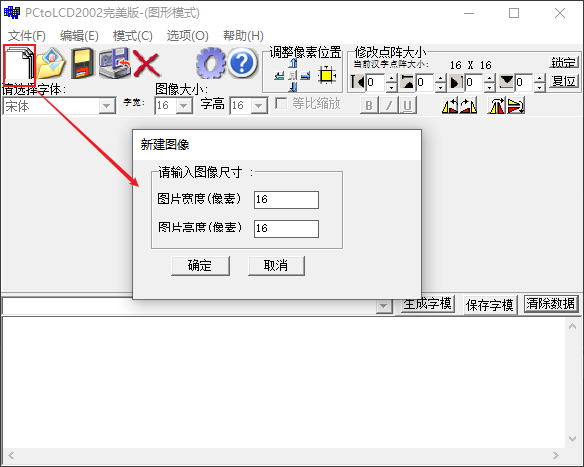The height and width of the screenshot is (467, 584).
Task: Open the 选项(O) menu
Action: (187, 36)
